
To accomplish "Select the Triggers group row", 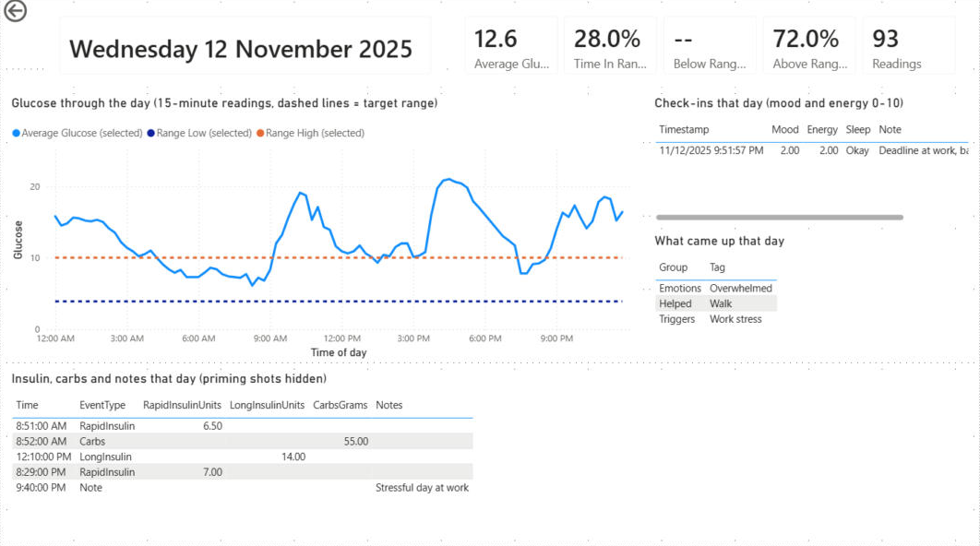I will [716, 318].
